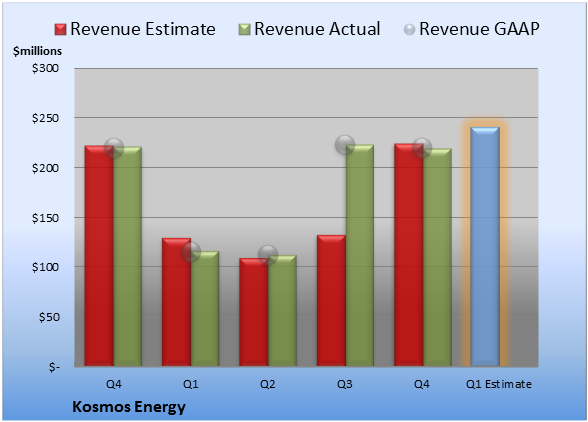The height and width of the screenshot is (422, 588).
Task: Select the blue Q1 Estimate bar
Action: coord(485,246)
